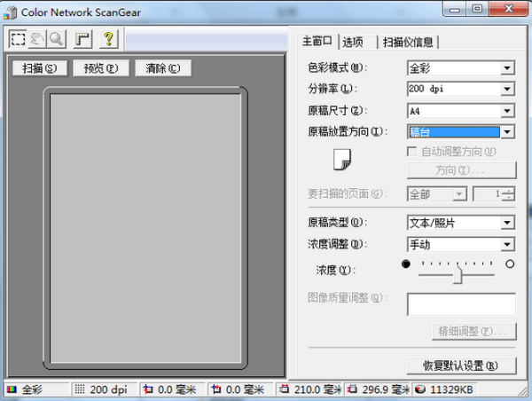Click the 清除(C) button
Viewport: 532px width, 401px height.
(x=163, y=68)
